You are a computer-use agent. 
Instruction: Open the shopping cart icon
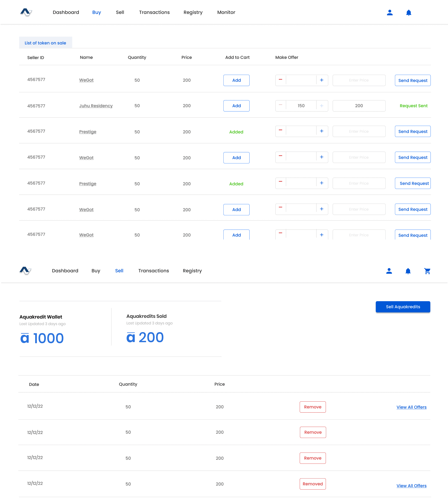click(x=427, y=271)
